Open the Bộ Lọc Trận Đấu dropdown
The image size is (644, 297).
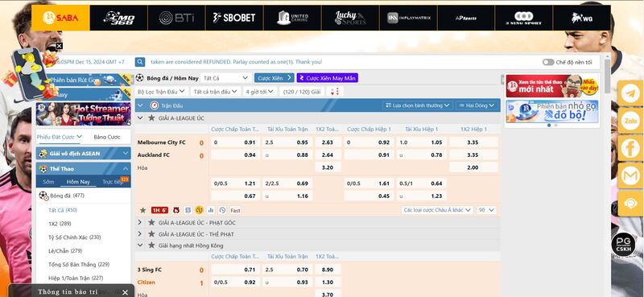point(162,92)
